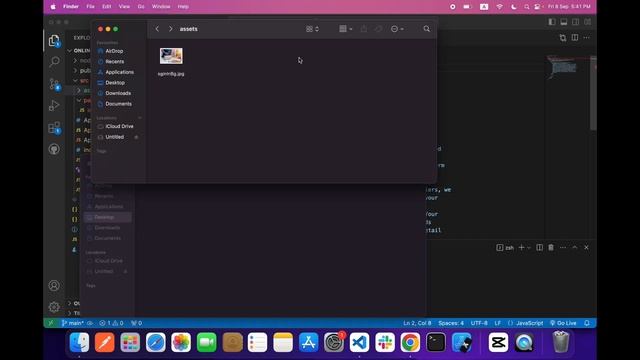Click UTF-8 encoding in VS Code status bar
The height and width of the screenshot is (360, 640).
[x=479, y=323]
